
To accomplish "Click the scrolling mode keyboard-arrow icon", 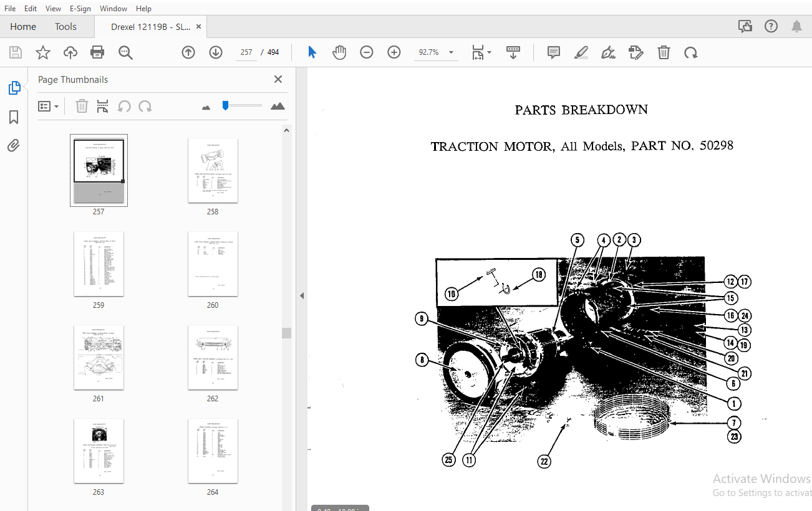I will [513, 52].
